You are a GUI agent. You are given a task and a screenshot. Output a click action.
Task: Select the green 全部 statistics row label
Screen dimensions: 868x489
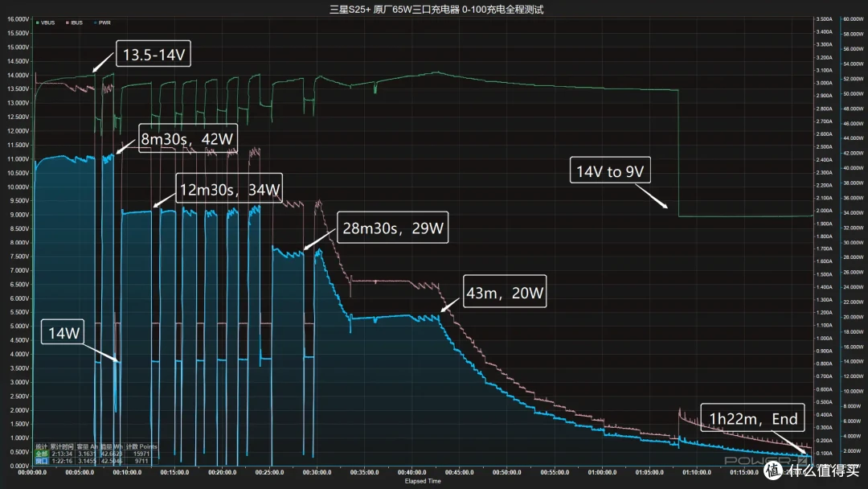coord(42,454)
